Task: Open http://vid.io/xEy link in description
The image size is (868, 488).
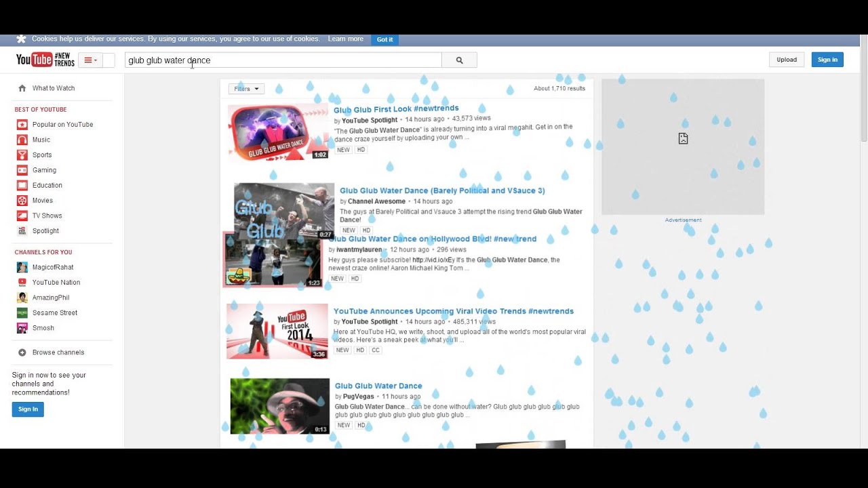Action: (433, 260)
